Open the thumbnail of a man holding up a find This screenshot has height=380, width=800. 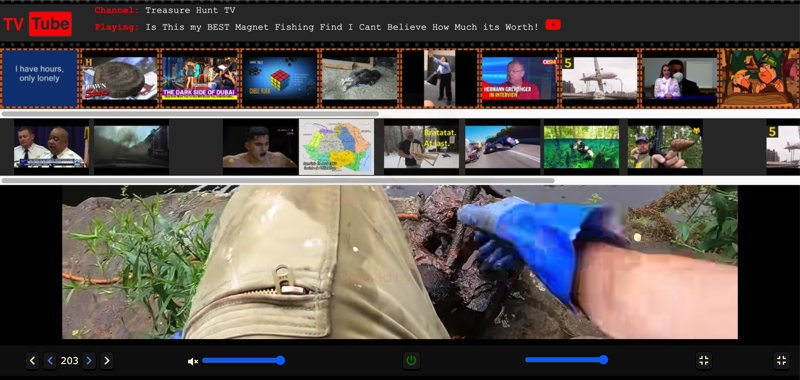pyautogui.click(x=665, y=147)
